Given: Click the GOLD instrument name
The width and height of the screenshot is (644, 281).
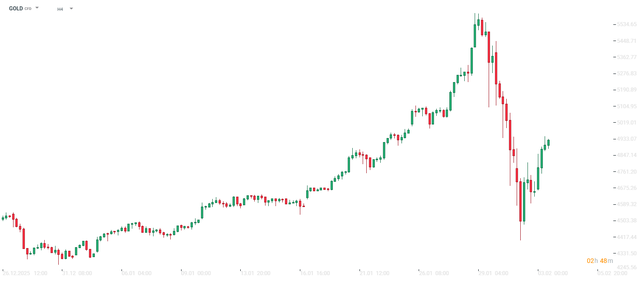Looking at the screenshot, I should (x=16, y=9).
